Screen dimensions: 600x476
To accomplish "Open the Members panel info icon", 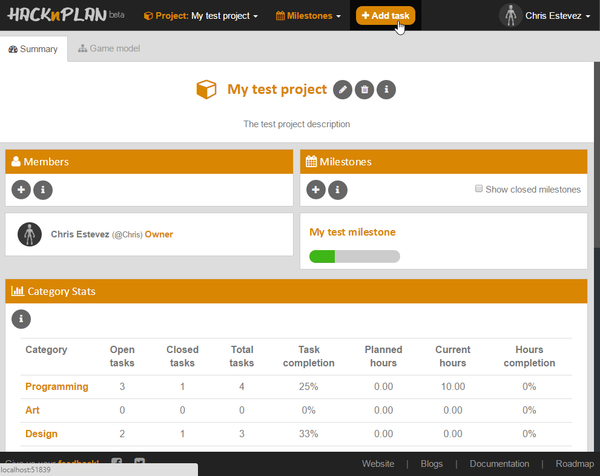I will 43,190.
